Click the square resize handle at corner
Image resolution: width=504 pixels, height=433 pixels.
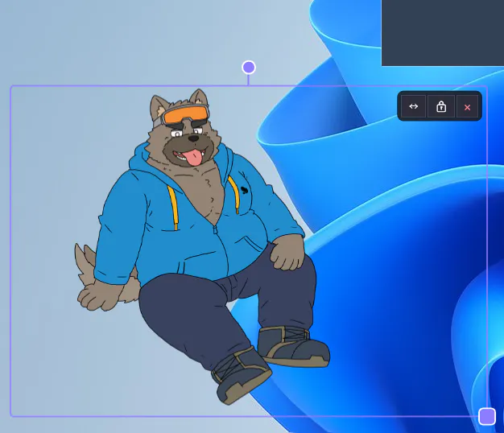point(487,416)
